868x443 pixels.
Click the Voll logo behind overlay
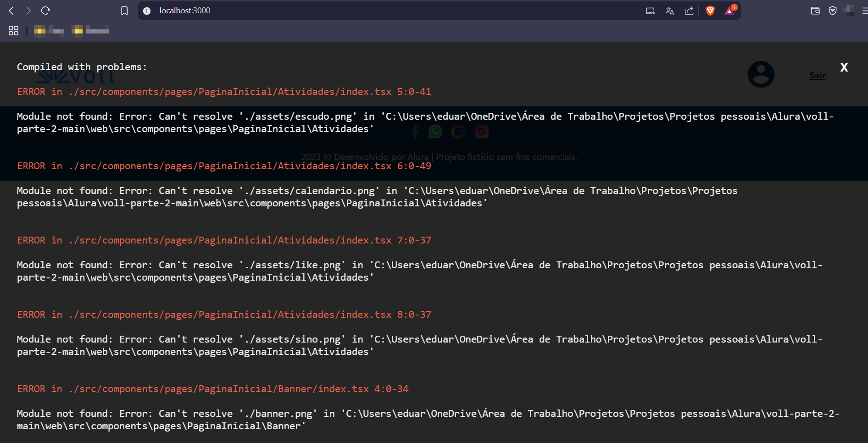point(76,77)
